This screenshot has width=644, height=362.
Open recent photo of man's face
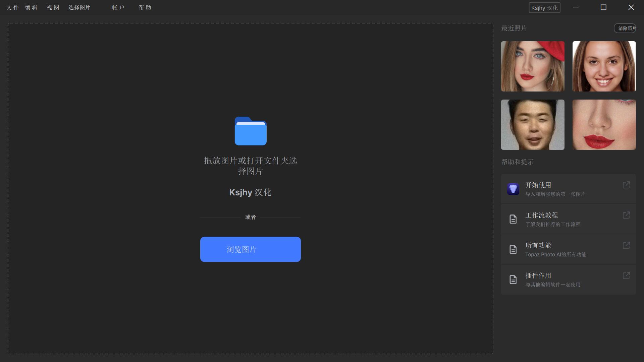(533, 125)
